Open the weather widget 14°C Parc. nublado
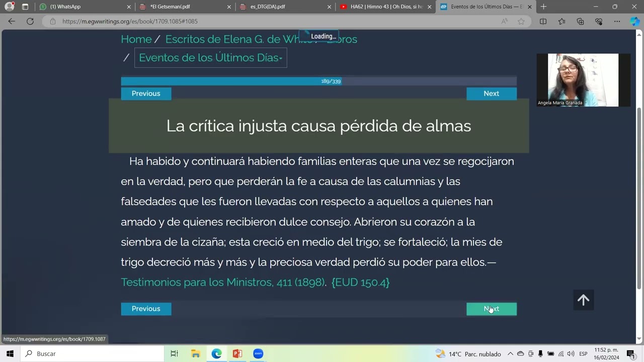644x362 pixels. coord(468,353)
